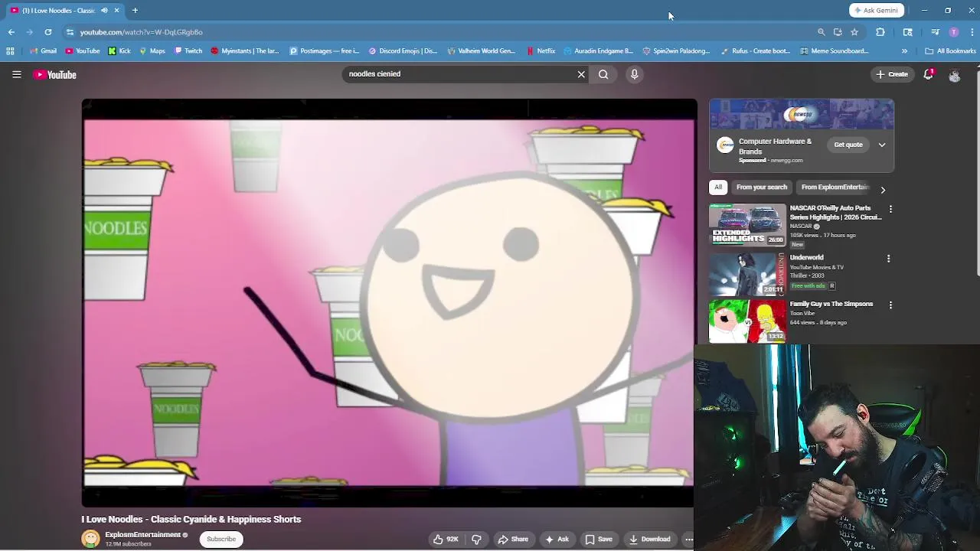Open options for Underworld video
This screenshot has height=551, width=980.
click(x=888, y=259)
